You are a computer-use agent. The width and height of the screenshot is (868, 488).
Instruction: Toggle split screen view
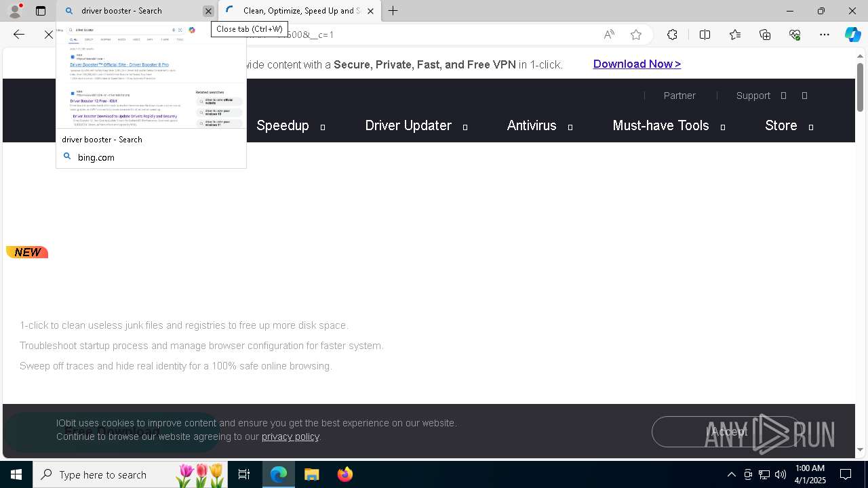click(x=705, y=35)
